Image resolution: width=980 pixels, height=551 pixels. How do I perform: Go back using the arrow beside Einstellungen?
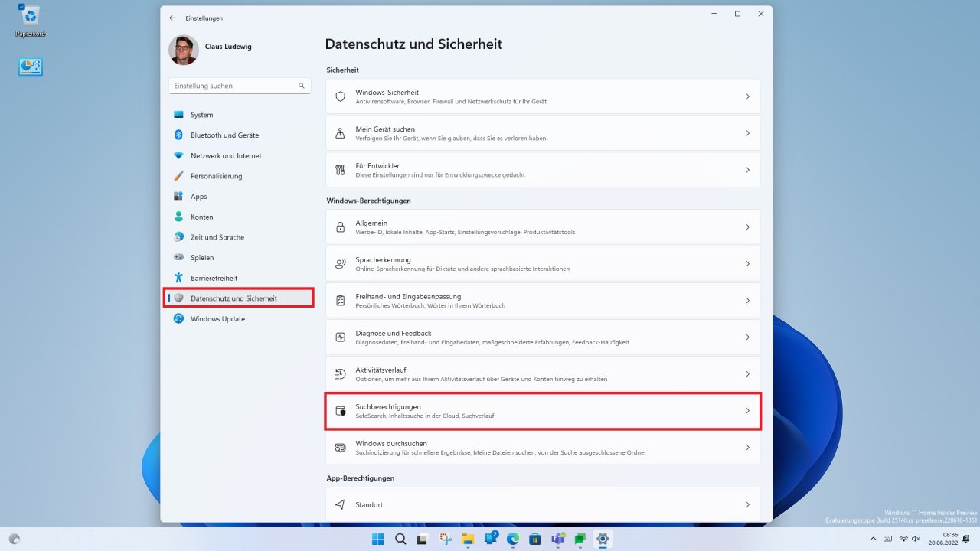coord(172,18)
